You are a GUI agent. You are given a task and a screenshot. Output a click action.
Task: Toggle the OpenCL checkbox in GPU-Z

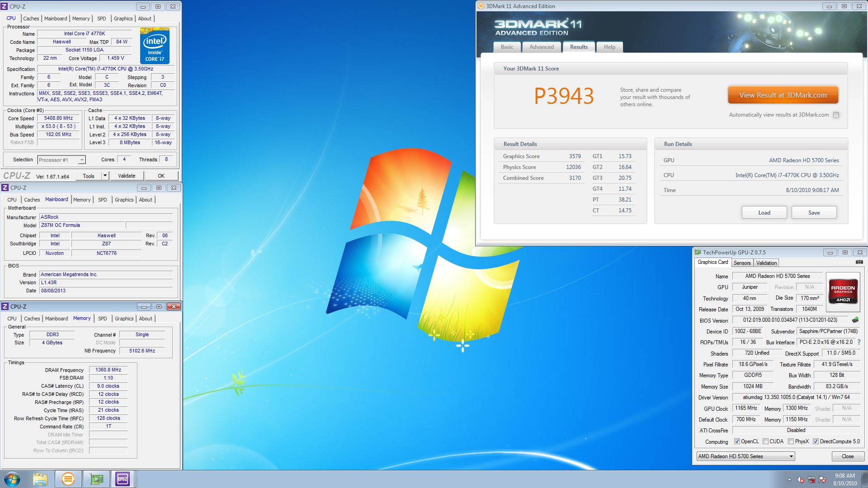click(x=737, y=441)
